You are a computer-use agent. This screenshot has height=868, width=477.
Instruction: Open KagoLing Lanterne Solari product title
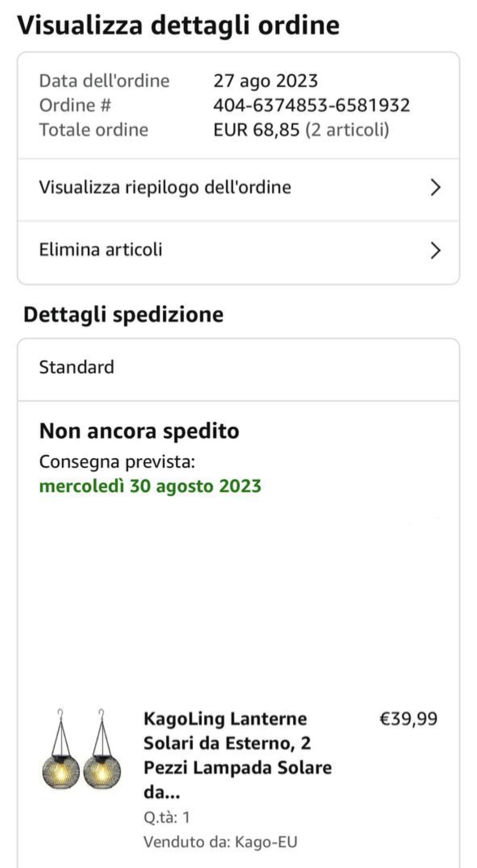click(237, 756)
